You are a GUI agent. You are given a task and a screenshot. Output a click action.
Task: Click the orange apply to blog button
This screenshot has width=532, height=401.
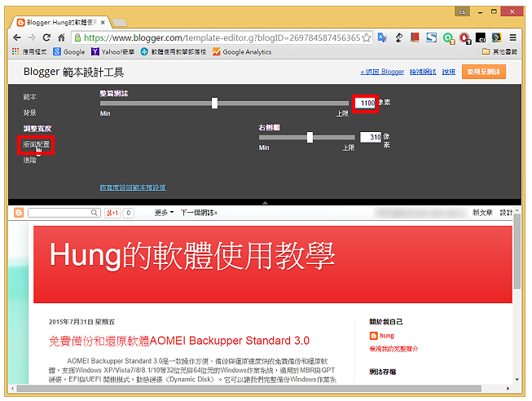pyautogui.click(x=483, y=72)
